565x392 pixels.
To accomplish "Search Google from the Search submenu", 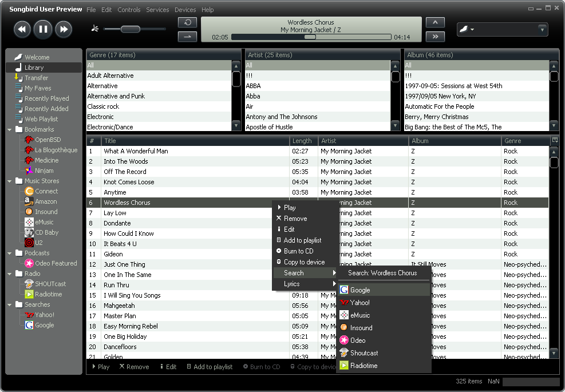I will pyautogui.click(x=384, y=290).
